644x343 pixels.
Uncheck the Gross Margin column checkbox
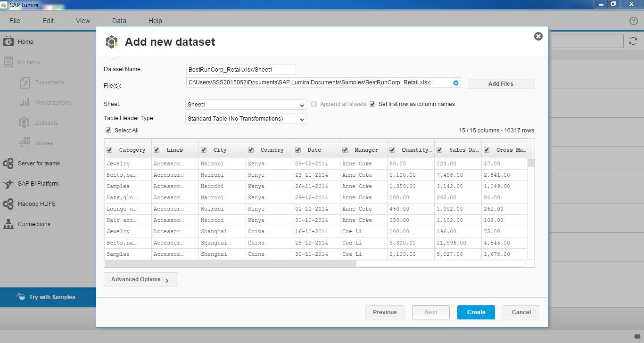[x=487, y=150]
